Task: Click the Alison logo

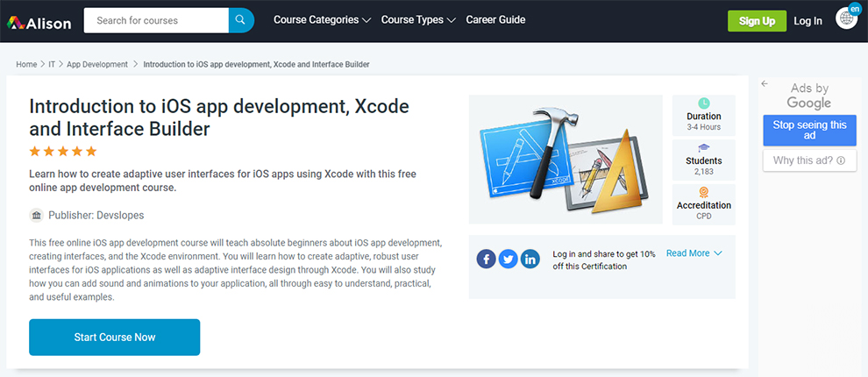Action: click(39, 22)
